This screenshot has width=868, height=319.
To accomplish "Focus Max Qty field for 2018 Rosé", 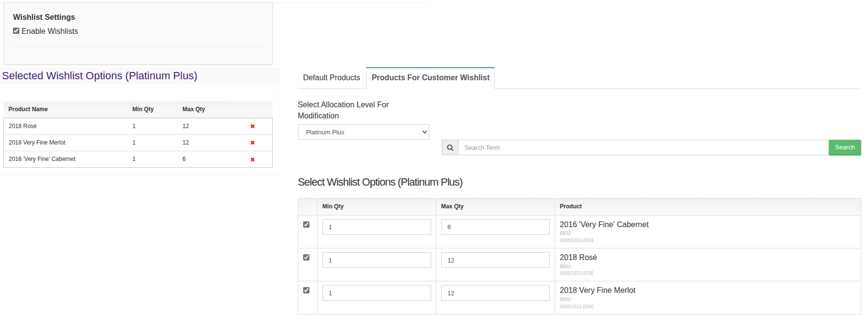I will (495, 260).
